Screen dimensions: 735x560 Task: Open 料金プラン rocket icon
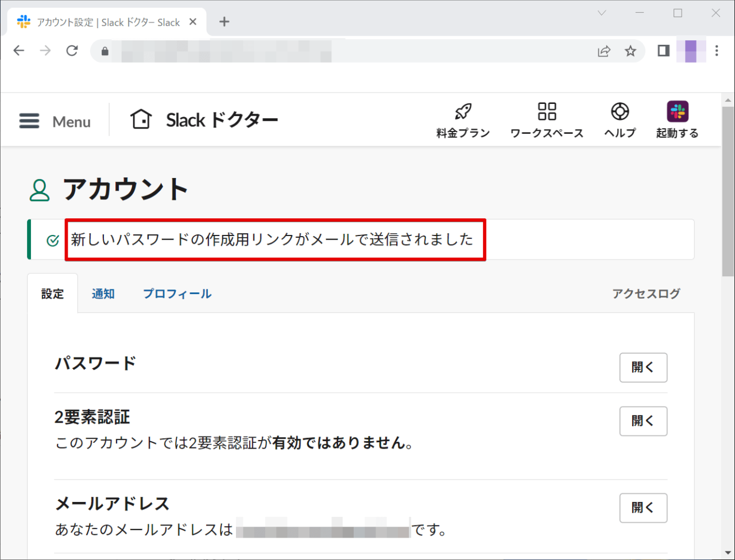[463, 111]
